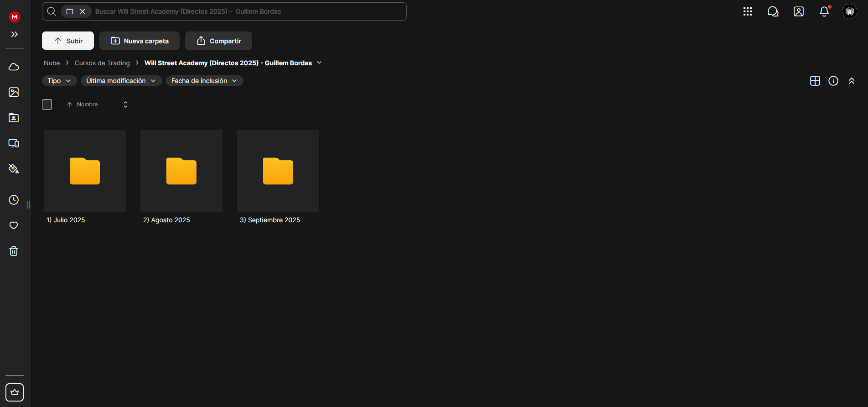The image size is (868, 407).
Task: Click the Nueva carpeta button
Action: [139, 41]
